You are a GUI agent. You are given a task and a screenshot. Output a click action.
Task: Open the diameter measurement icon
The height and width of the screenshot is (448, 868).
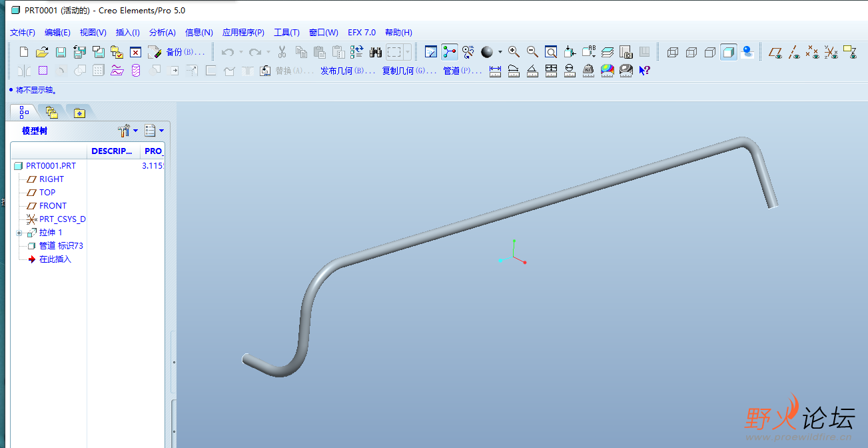[570, 70]
